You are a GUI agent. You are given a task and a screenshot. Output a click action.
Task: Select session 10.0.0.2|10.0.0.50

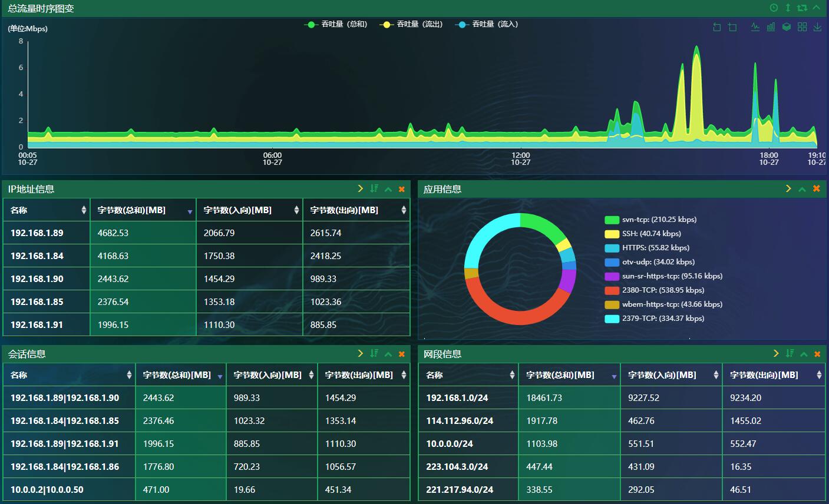pyautogui.click(x=206, y=490)
